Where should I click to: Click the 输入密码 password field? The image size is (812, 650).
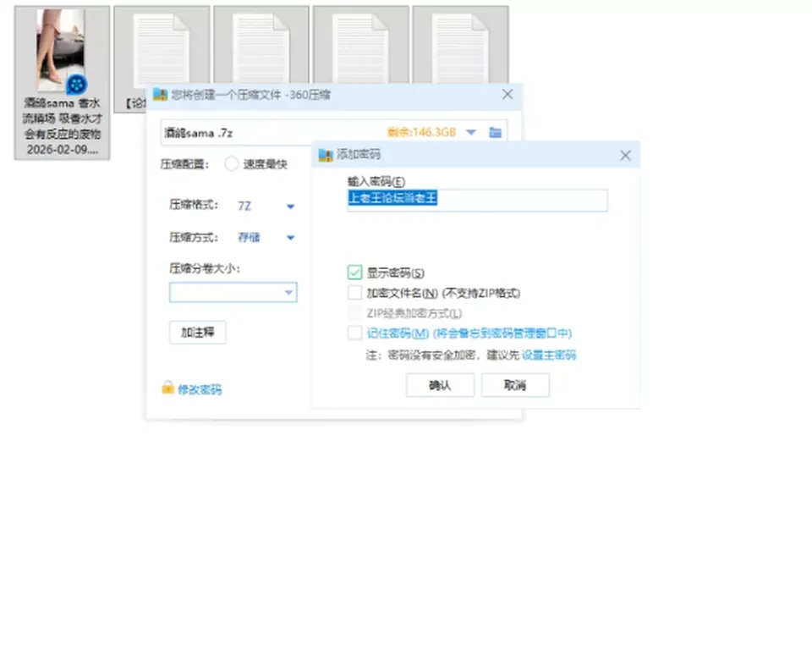477,200
